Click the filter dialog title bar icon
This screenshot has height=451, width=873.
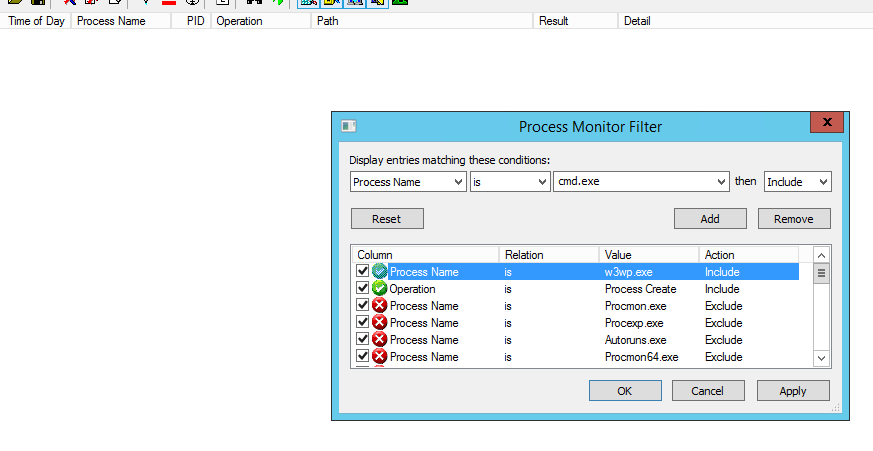pyautogui.click(x=348, y=127)
